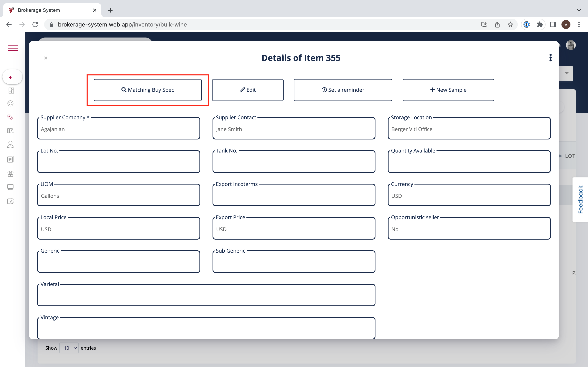Image resolution: width=588 pixels, height=367 pixels.
Task: Expand the Show entries dropdown
Action: 69,348
